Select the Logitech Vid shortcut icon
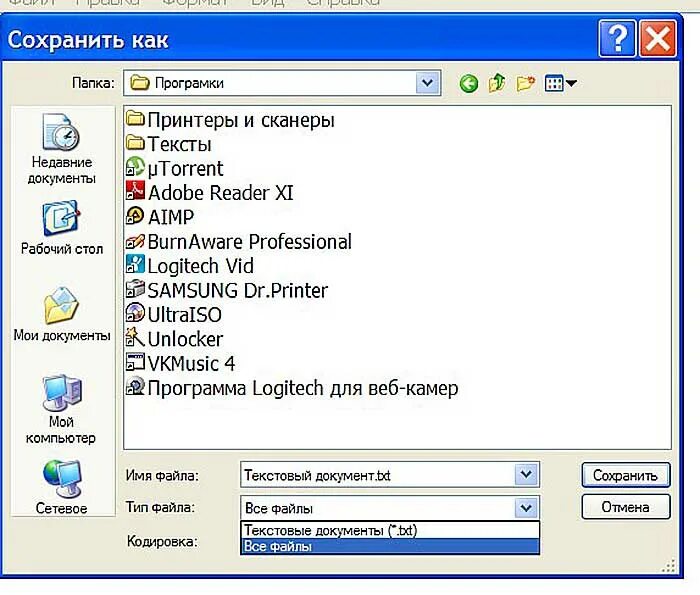700x595 pixels. pos(135,264)
